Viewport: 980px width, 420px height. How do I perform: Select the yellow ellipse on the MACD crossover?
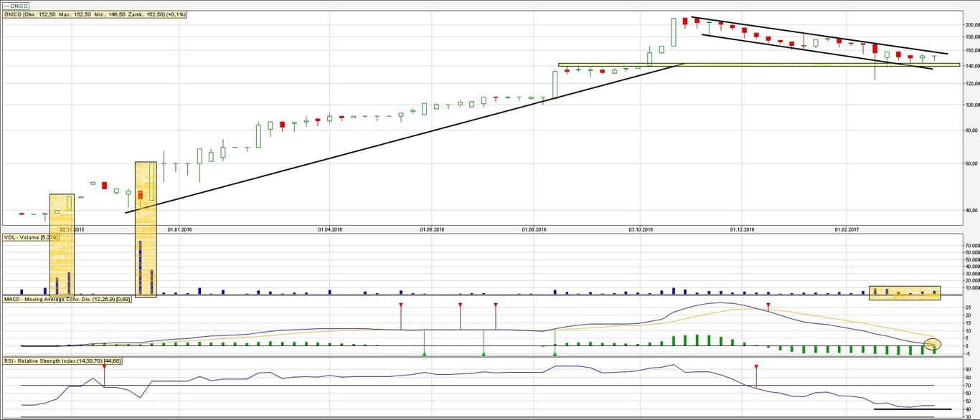[x=933, y=344]
